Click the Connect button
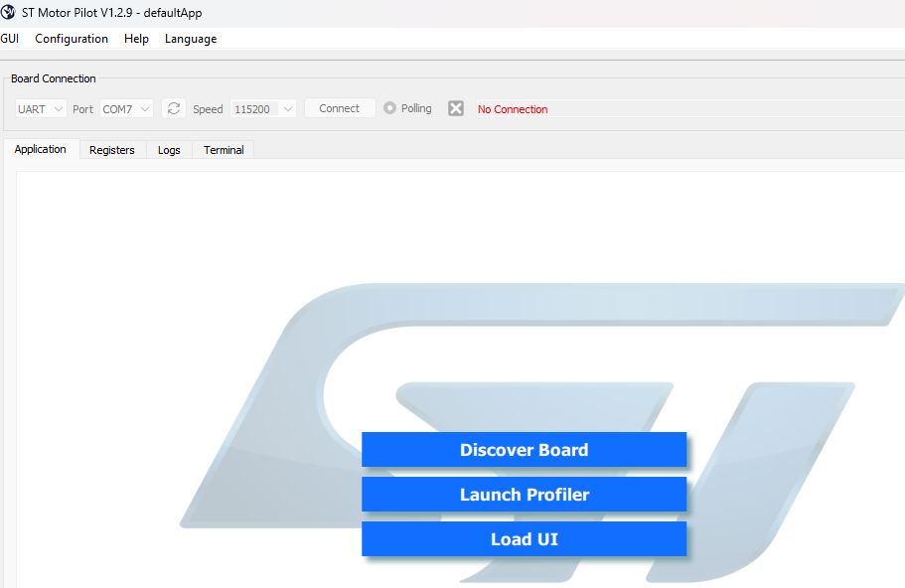The image size is (905, 588). 340,108
